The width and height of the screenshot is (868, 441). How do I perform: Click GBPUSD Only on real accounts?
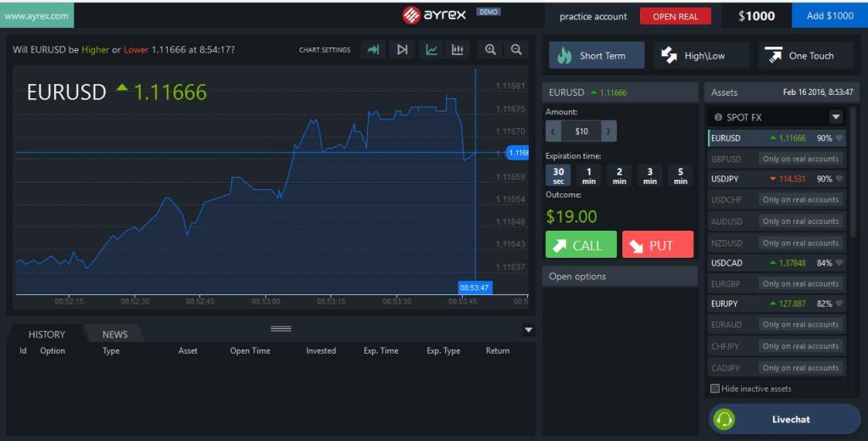(x=800, y=159)
